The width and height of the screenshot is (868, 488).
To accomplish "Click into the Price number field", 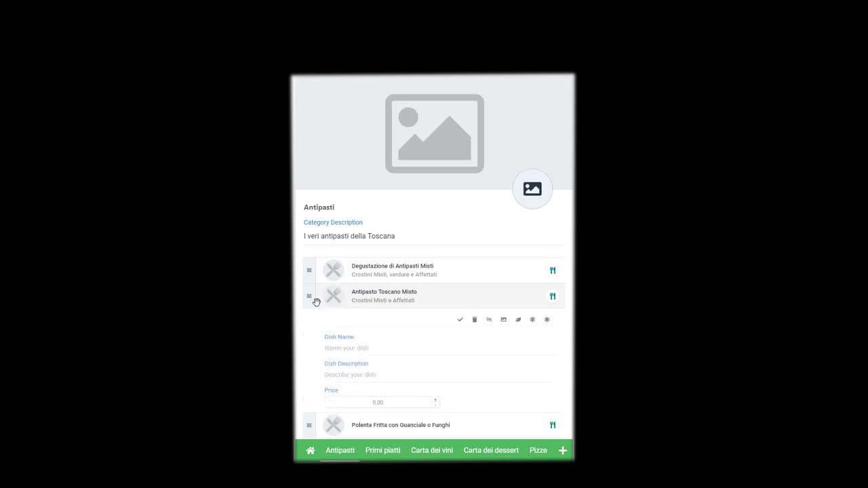I will point(378,403).
